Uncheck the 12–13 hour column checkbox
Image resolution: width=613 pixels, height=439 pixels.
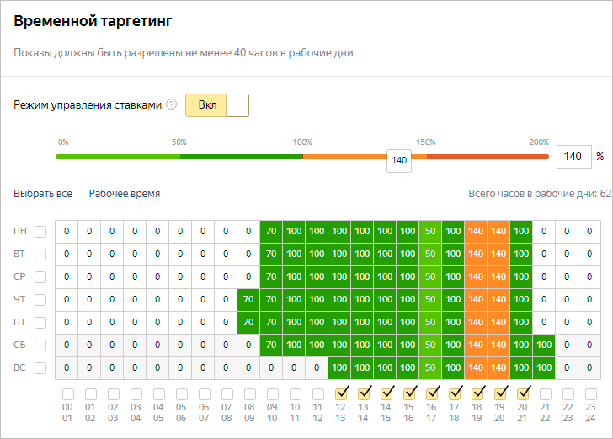tap(339, 393)
